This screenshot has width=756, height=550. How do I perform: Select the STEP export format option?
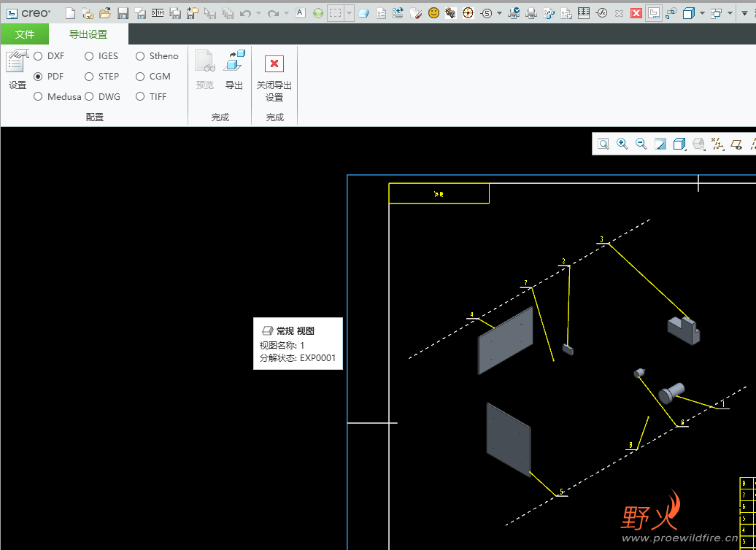tap(89, 77)
